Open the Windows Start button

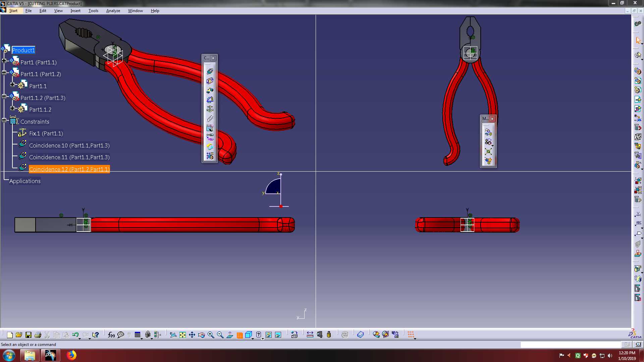[x=9, y=355]
